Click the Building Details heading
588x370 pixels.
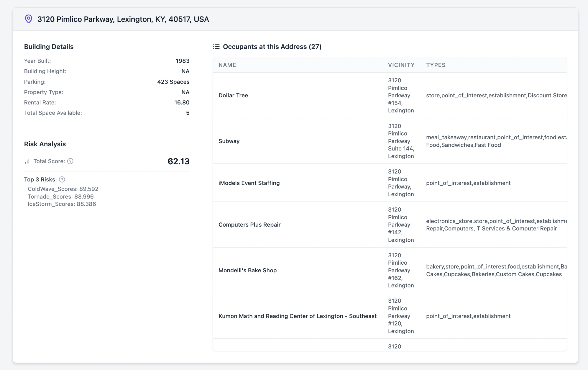pyautogui.click(x=49, y=47)
